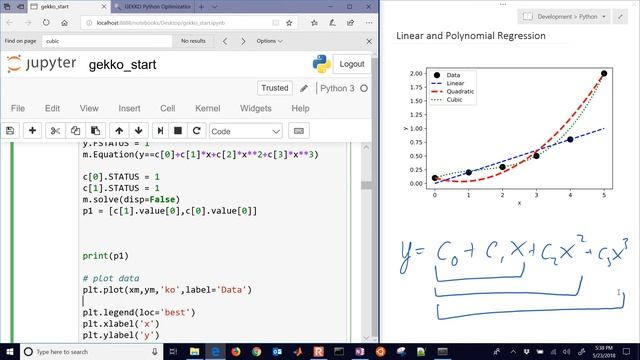Viewport: 640px width, 360px height.
Task: Open the favorites hub icon
Action: pos(314,23)
